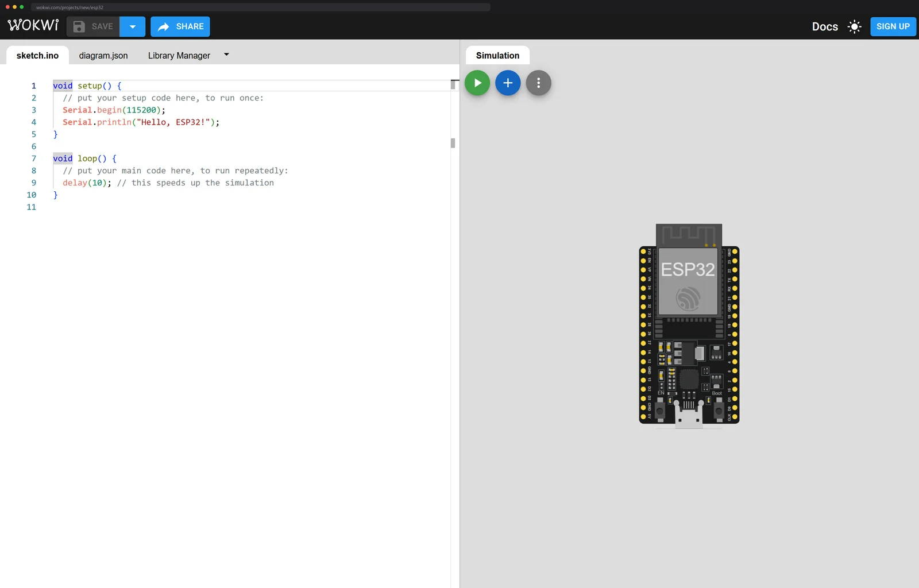Open the simulation three-dot menu
The image size is (919, 588).
pos(538,83)
